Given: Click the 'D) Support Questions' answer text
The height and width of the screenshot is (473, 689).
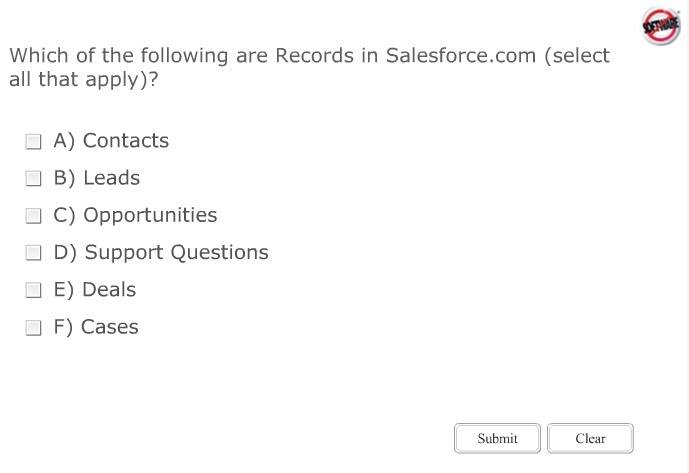Looking at the screenshot, I should tap(161, 252).
